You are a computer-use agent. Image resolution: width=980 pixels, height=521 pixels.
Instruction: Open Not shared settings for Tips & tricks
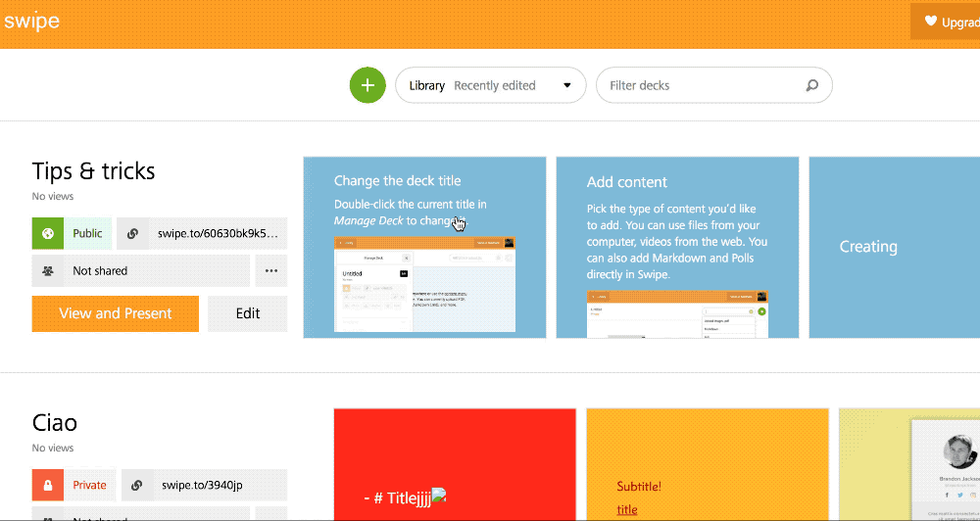click(100, 270)
